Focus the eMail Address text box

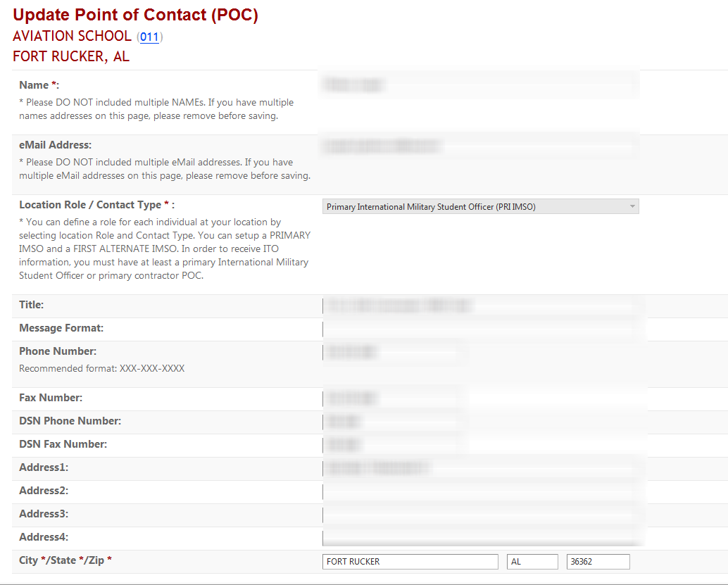pyautogui.click(x=479, y=146)
